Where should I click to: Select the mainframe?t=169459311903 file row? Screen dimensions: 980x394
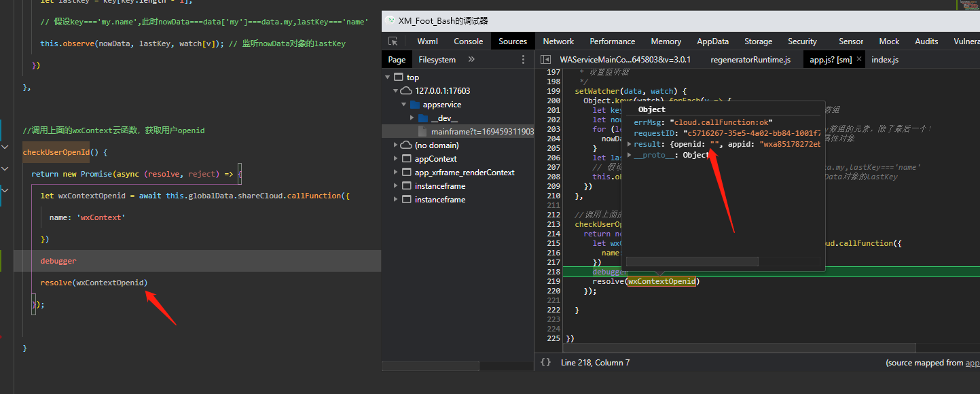coord(458,132)
